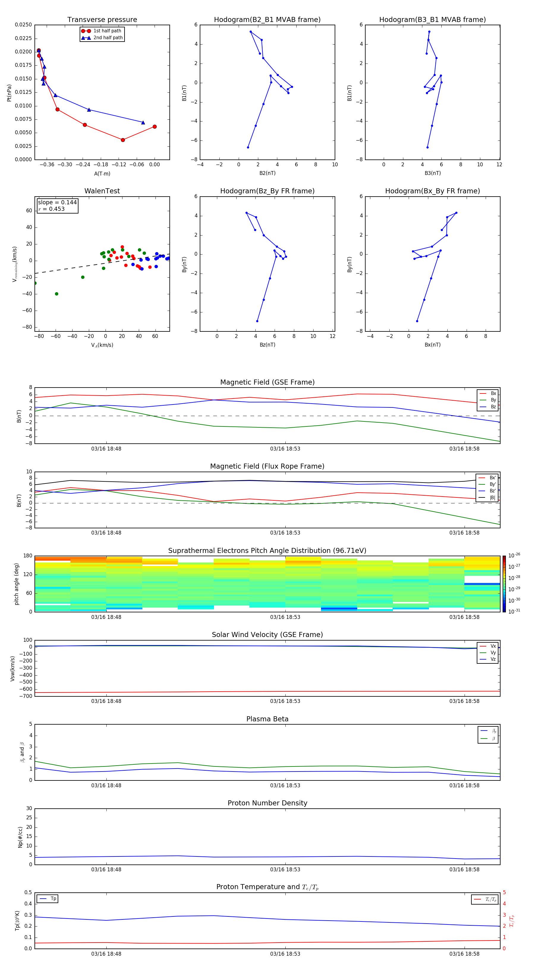
Task: Click the 'Magnetic Field (GSE Frame)' title
Action: point(267,382)
